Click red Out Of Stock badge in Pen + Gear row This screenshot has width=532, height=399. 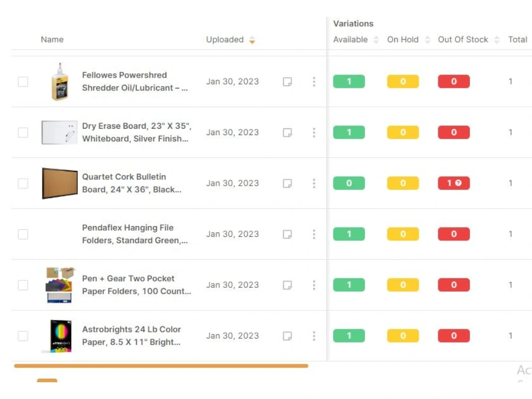(x=454, y=285)
